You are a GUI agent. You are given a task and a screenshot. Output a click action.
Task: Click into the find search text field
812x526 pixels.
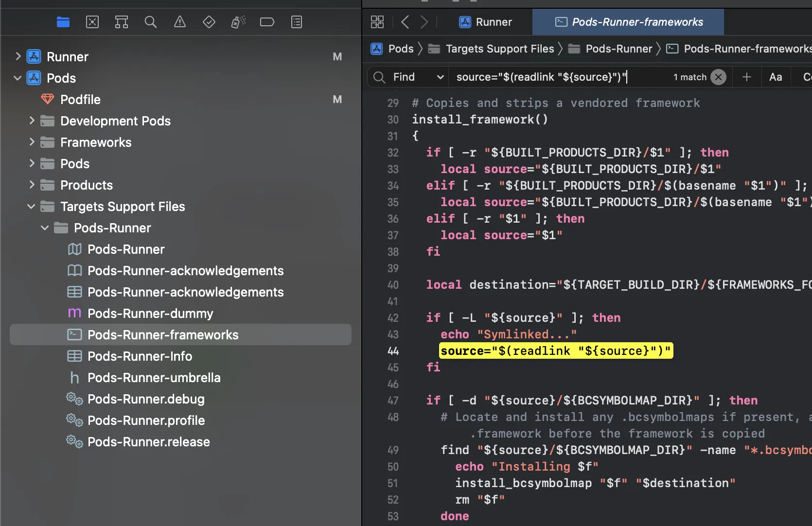point(559,77)
